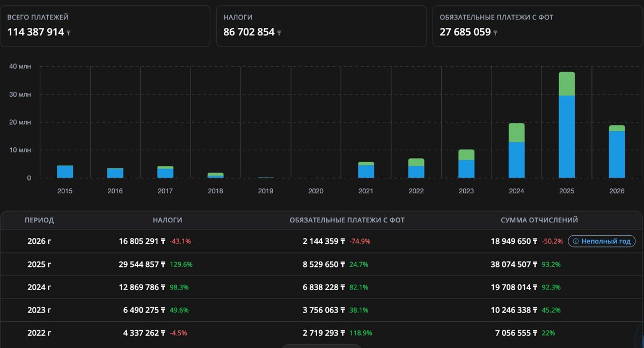Click the "10 246 338 ₸" total for 2023
This screenshot has width=644, height=348.
coord(514,310)
